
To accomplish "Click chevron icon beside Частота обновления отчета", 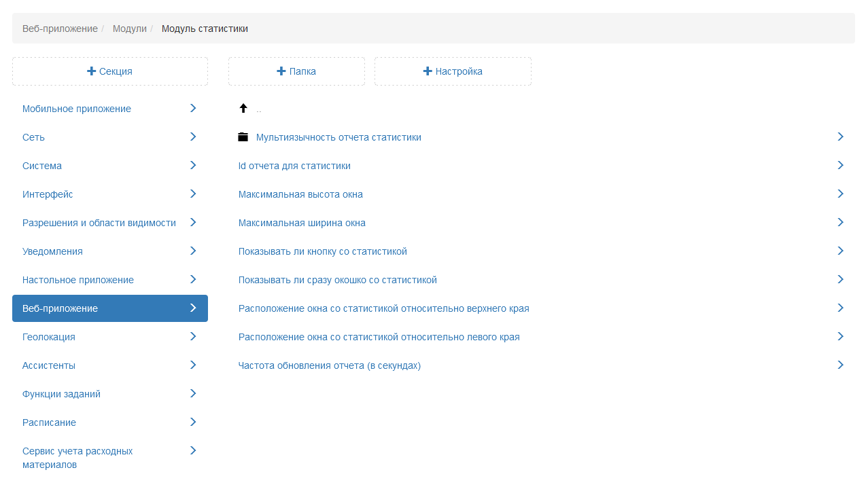I will tap(841, 365).
